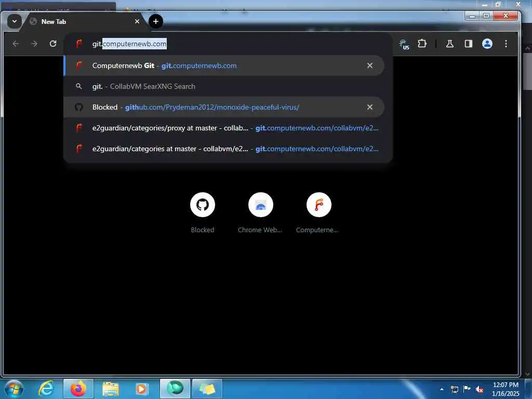Click the US VPN extension icon
Screen dimensions: 532x399
click(404, 44)
